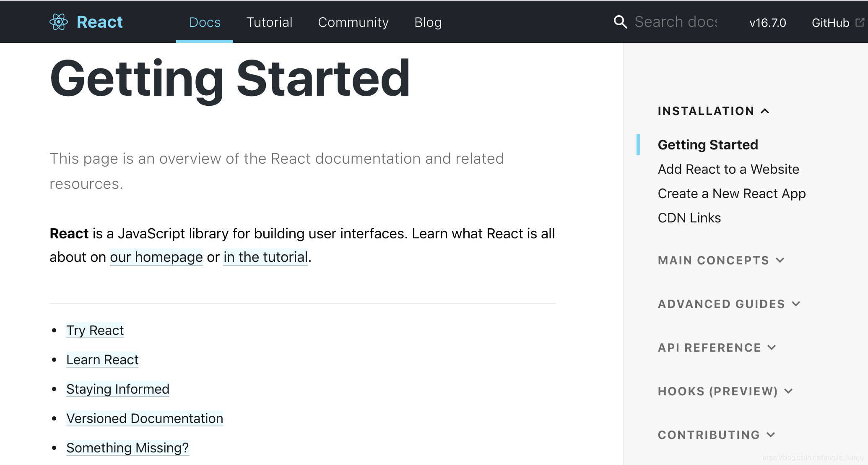Open the v16.7.0 versions link
This screenshot has width=868, height=465.
pyautogui.click(x=768, y=23)
